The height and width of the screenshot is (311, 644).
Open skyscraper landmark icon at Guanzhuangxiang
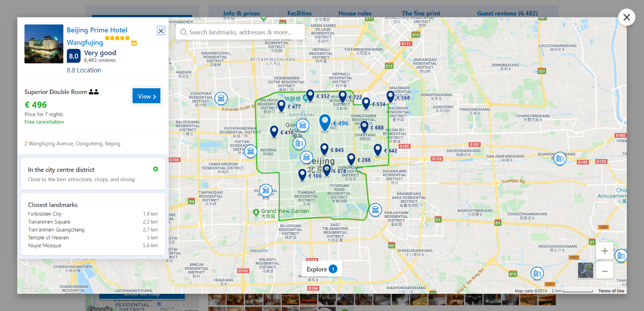[x=560, y=159]
